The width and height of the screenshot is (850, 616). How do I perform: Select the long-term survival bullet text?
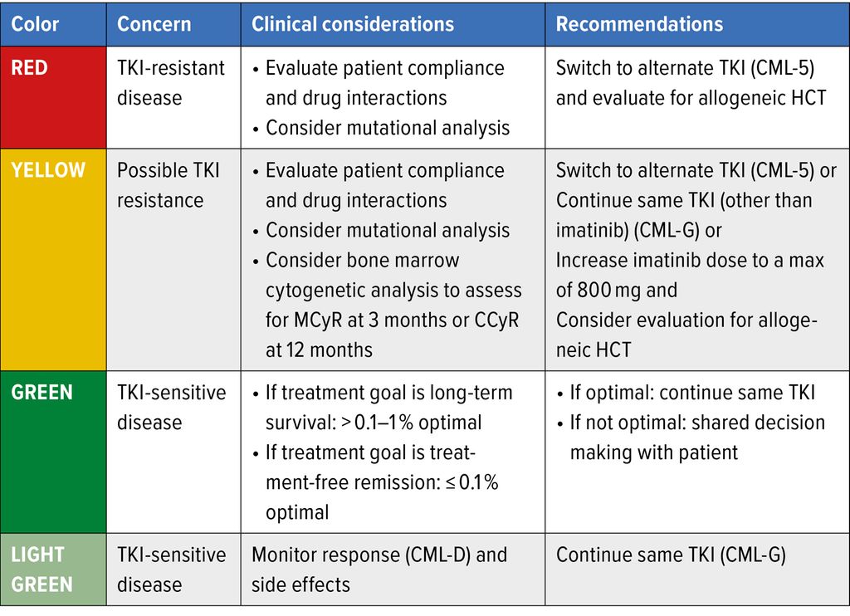point(388,407)
